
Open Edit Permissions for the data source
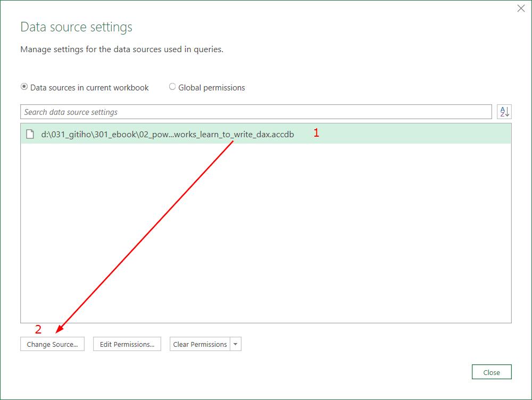[x=127, y=344]
